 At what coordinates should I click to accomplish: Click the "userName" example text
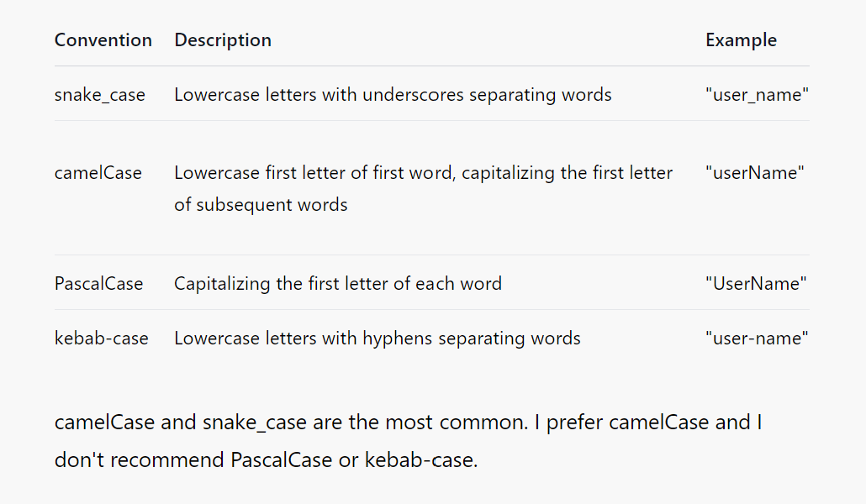(754, 173)
